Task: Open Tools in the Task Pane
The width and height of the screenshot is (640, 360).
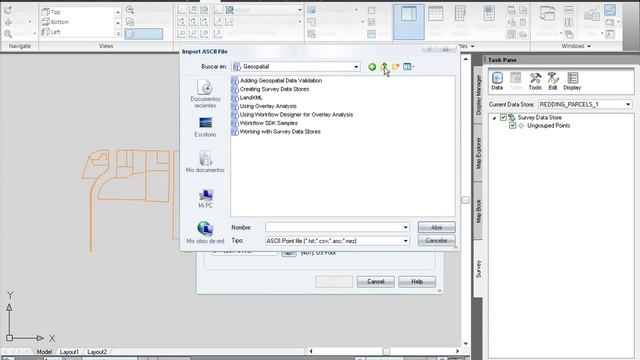Action: click(535, 81)
